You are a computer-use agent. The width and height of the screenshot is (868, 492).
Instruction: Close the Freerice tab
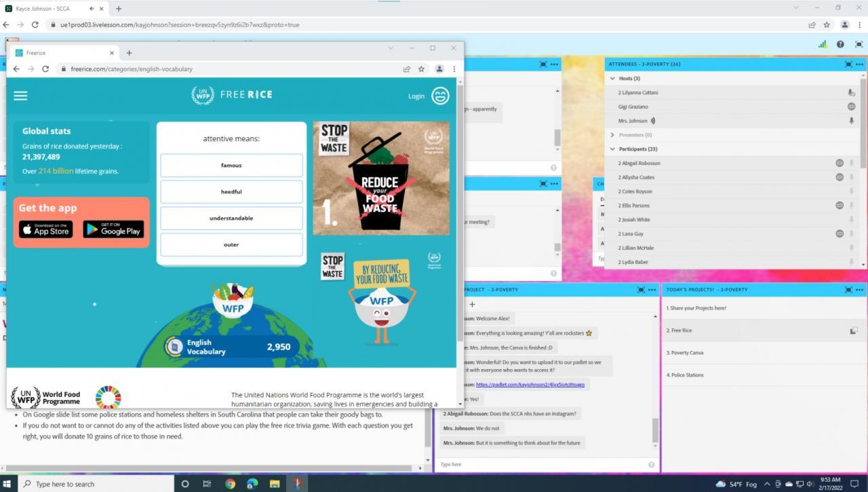[112, 53]
